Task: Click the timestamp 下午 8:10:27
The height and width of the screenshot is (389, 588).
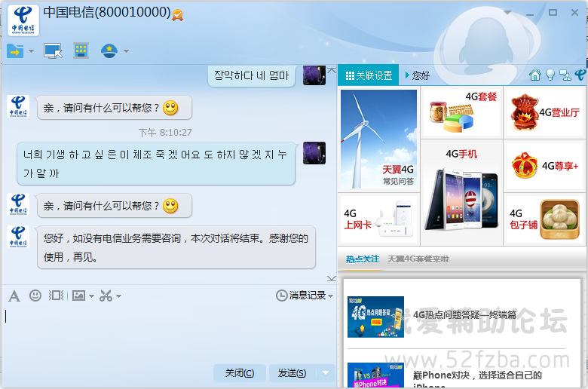Action: [165, 133]
